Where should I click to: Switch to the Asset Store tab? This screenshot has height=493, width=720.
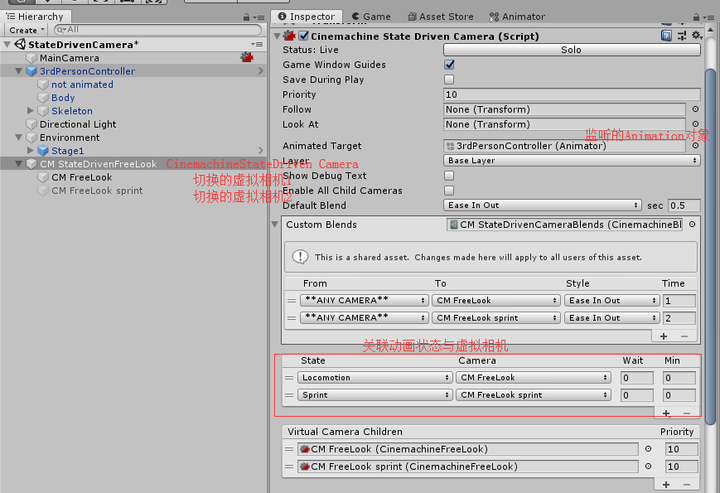pyautogui.click(x=441, y=17)
